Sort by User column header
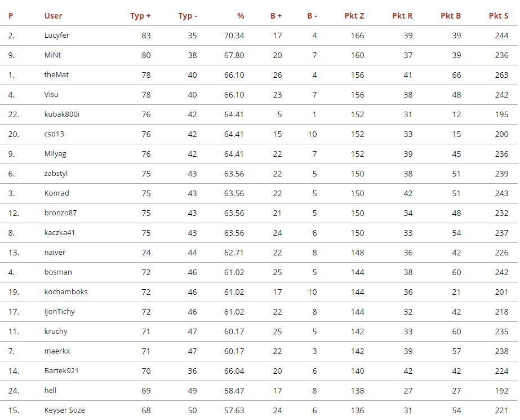Viewport: 520px width, 420px height. click(x=54, y=16)
